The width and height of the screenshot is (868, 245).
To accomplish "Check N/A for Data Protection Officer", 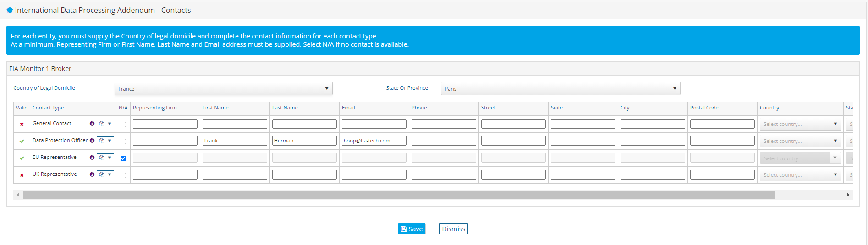I will tap(123, 142).
